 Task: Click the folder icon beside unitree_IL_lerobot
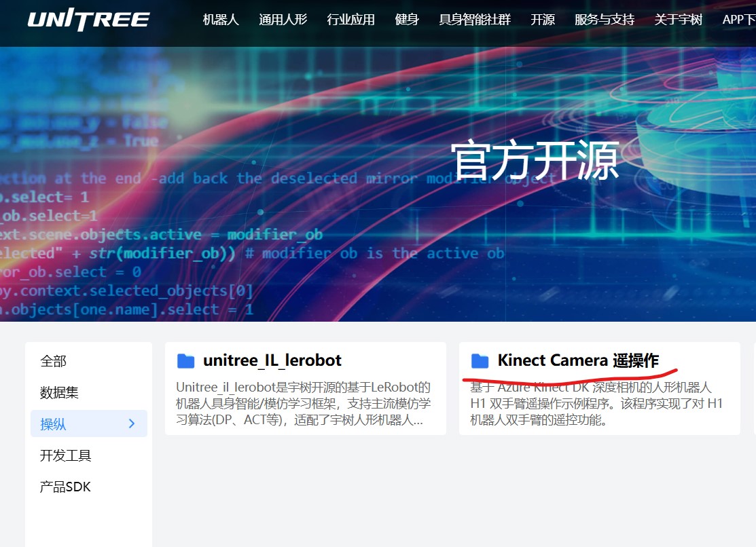click(185, 360)
